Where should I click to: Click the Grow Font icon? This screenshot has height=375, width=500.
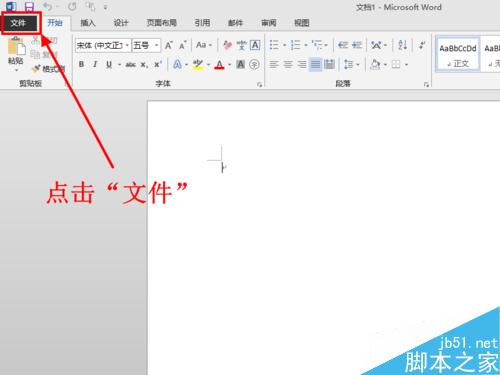(169, 45)
